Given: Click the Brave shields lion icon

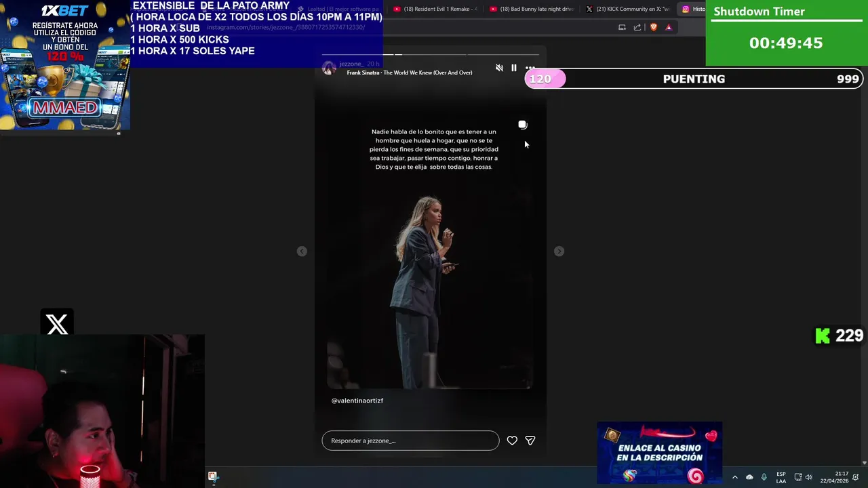Looking at the screenshot, I should (x=654, y=27).
